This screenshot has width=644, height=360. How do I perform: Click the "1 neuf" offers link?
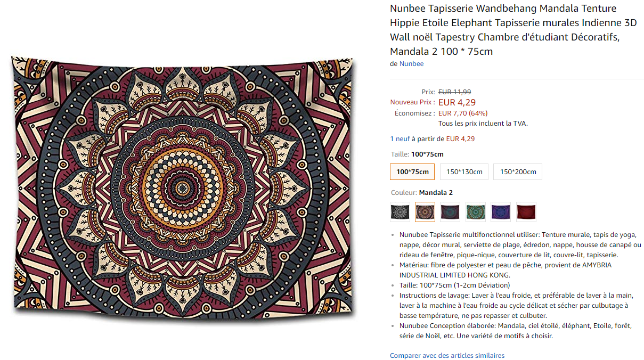tap(400, 139)
